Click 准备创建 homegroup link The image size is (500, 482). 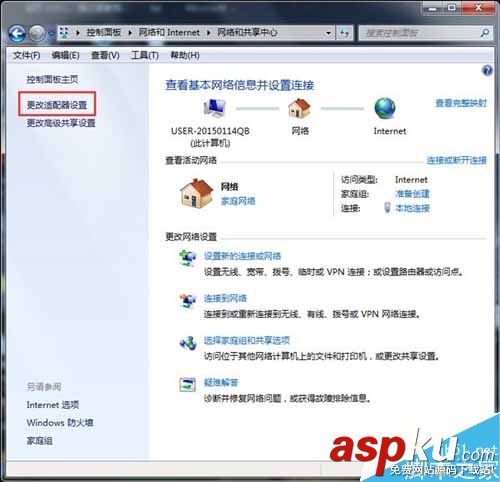(x=412, y=194)
